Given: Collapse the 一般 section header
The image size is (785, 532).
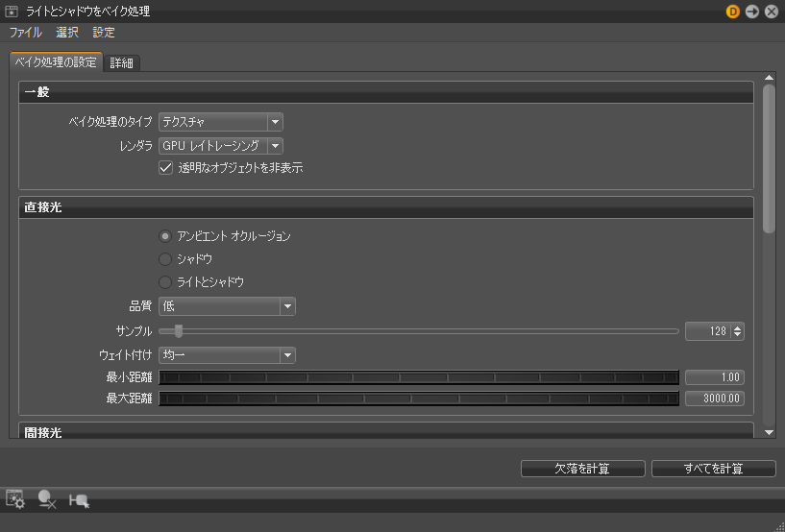Looking at the screenshot, I should [x=386, y=92].
